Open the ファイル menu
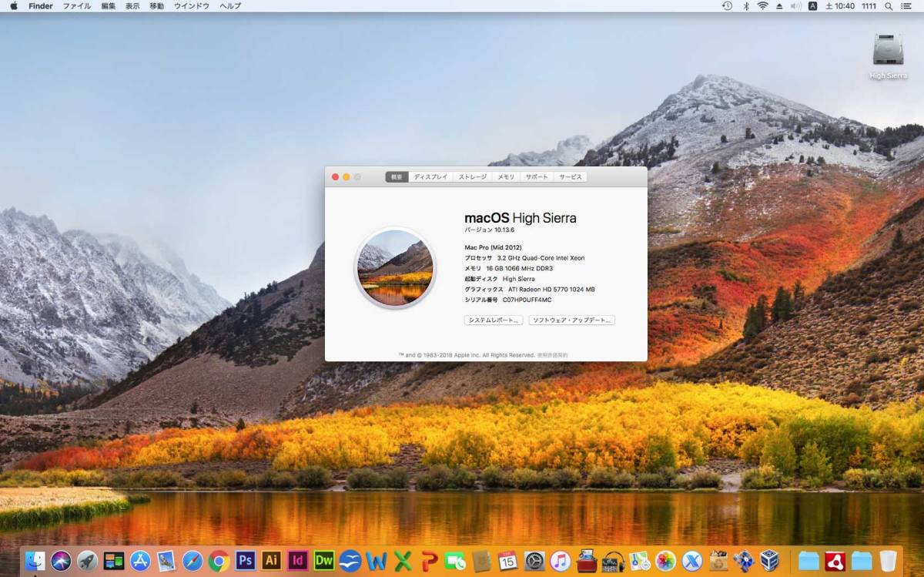The width and height of the screenshot is (924, 577). coord(76,5)
